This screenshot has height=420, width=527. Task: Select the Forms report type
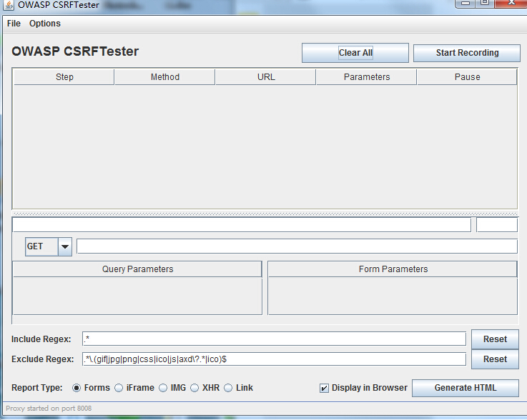coord(77,388)
